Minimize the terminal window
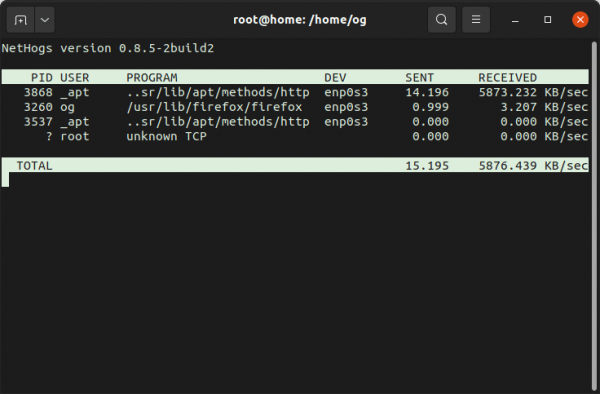The image size is (600, 394). pos(515,20)
